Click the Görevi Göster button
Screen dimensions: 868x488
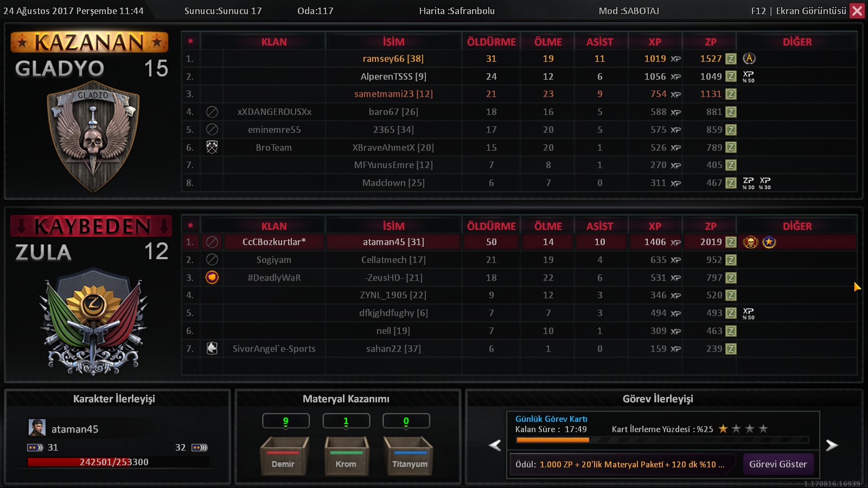click(x=778, y=464)
